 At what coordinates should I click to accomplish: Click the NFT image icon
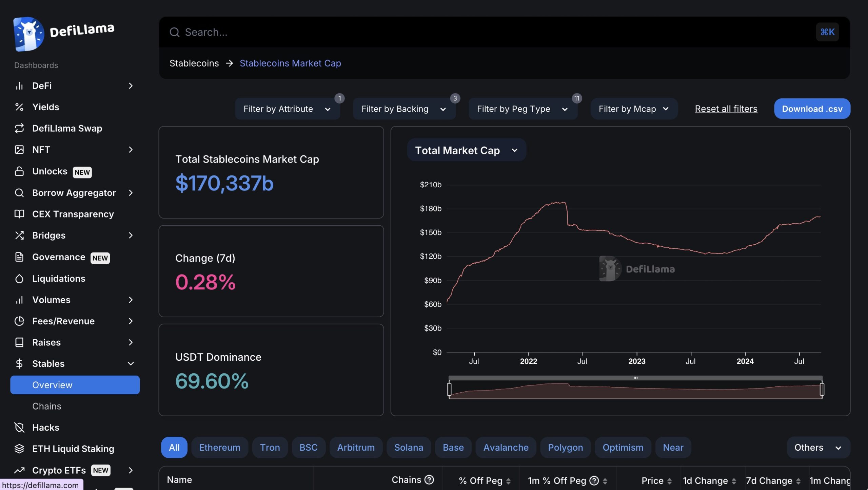[19, 150]
